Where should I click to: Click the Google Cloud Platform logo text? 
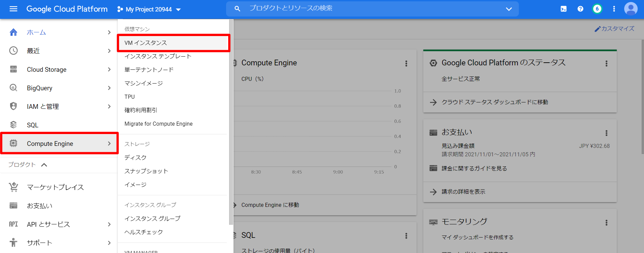click(x=67, y=9)
